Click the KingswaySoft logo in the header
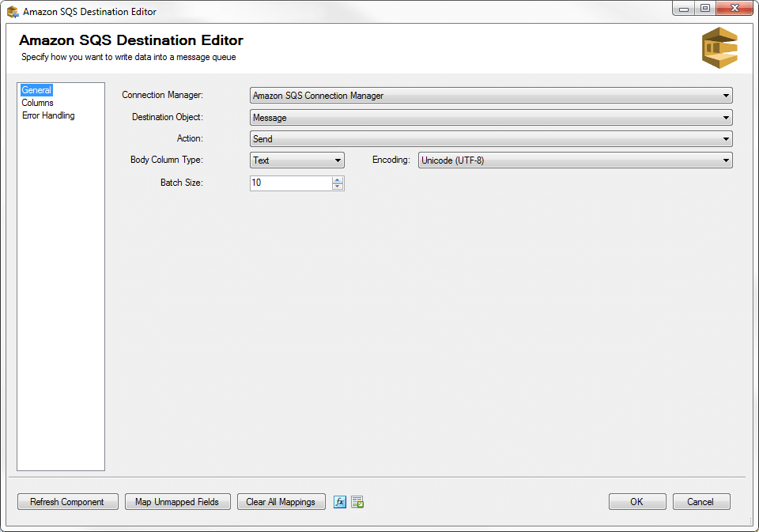759x532 pixels. pyautogui.click(x=719, y=47)
